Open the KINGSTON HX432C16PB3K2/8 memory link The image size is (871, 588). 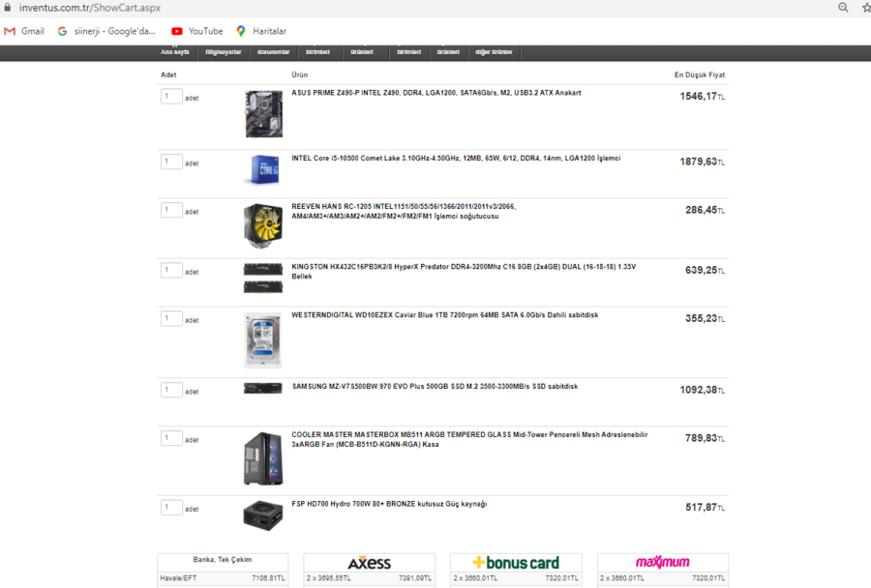464,272
